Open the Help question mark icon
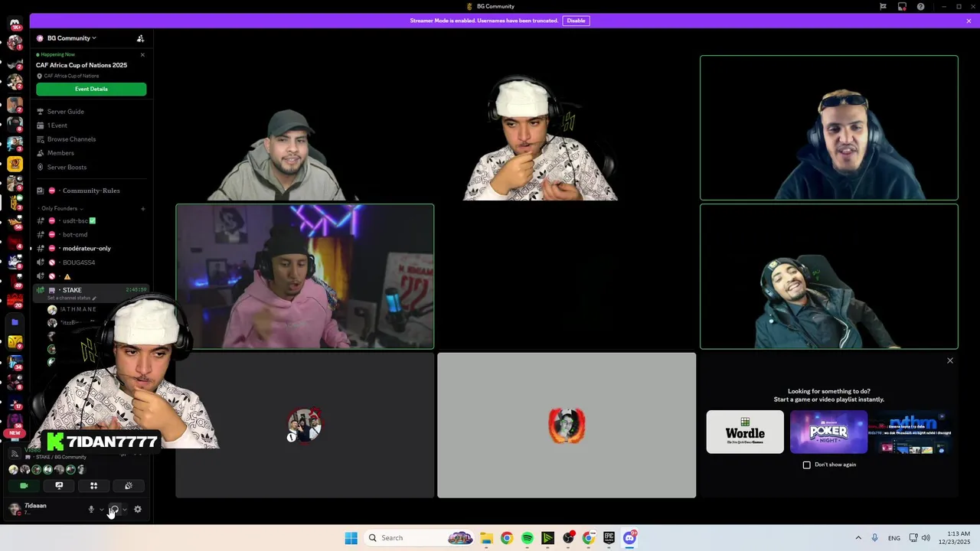 [x=920, y=7]
